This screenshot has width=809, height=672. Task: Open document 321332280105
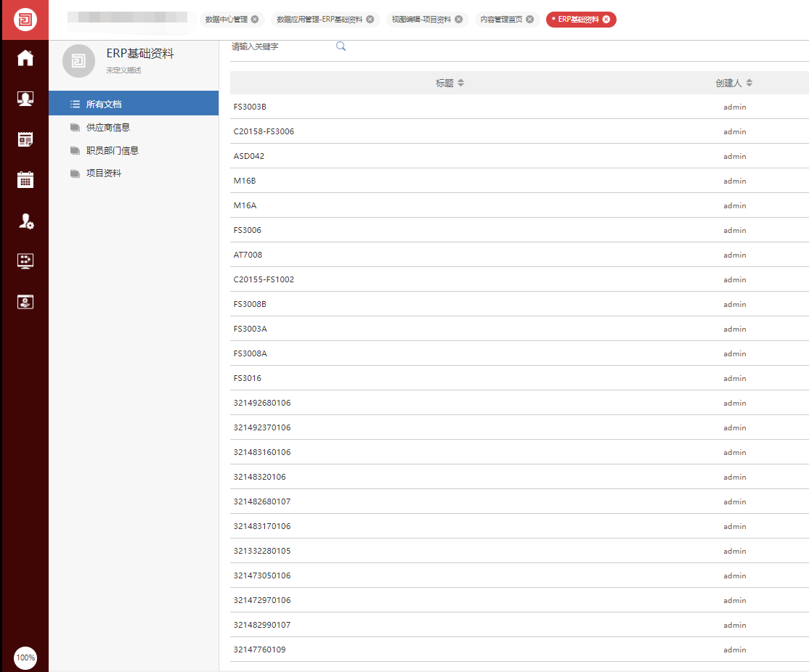pyautogui.click(x=262, y=551)
